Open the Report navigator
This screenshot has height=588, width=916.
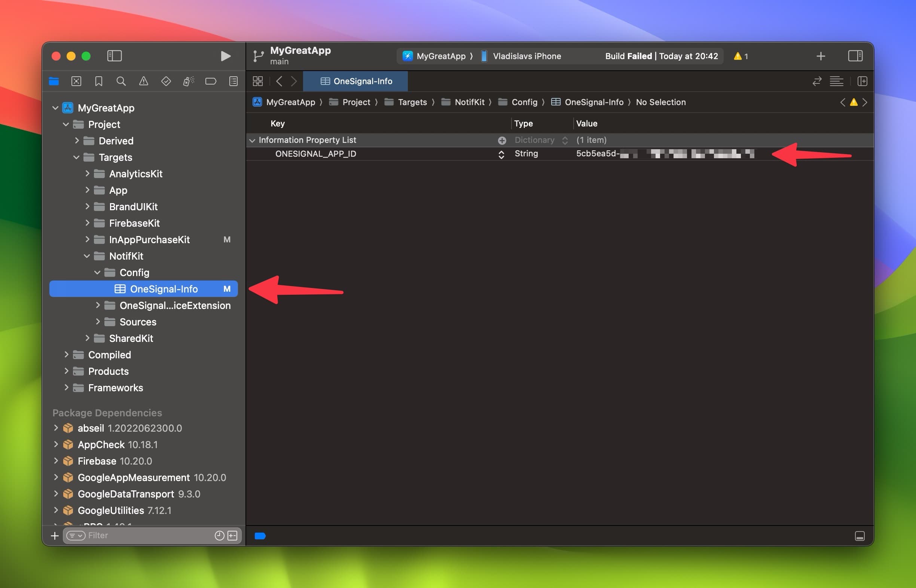[233, 81]
